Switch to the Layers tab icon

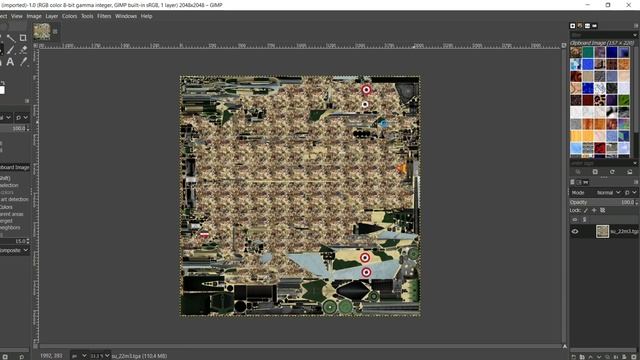pyautogui.click(x=572, y=182)
